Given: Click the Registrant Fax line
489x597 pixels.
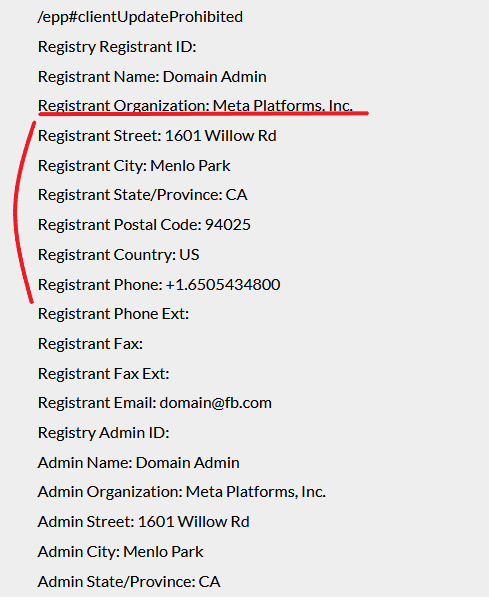Looking at the screenshot, I should pos(90,343).
